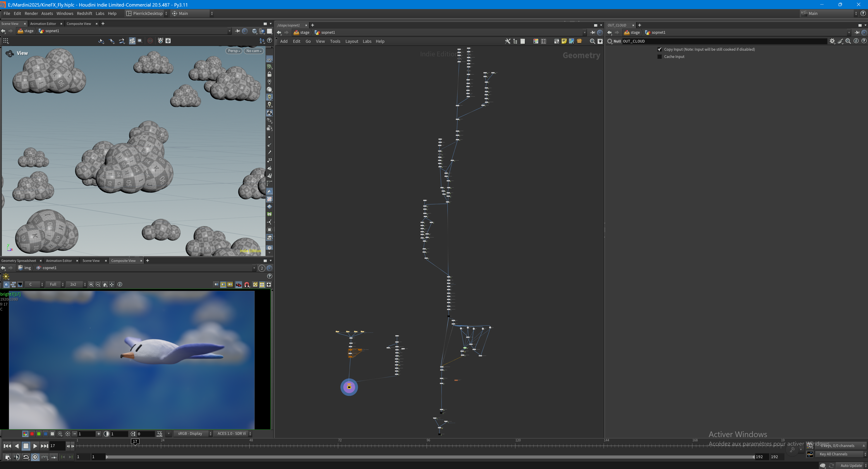Toggle all color channels display button

pyautogui.click(x=25, y=434)
